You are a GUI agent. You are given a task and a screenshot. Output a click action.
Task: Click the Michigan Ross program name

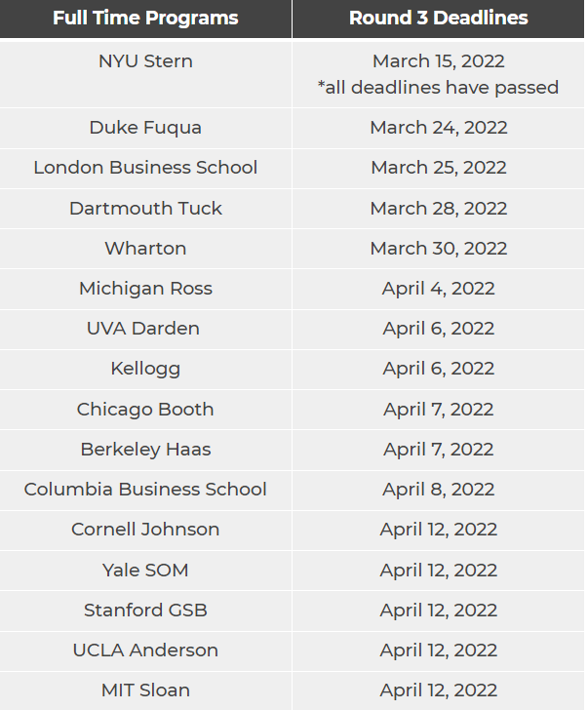click(x=145, y=289)
